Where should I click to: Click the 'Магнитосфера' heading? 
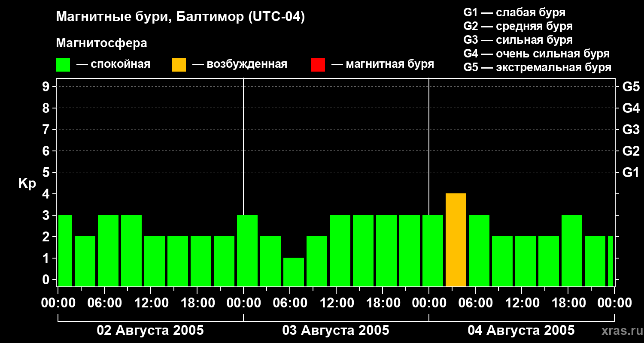(x=102, y=43)
